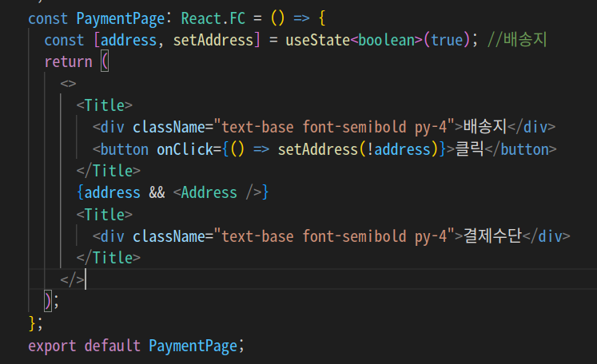Click the 'boolean' generic type
The image size is (597, 364).
click(386, 41)
